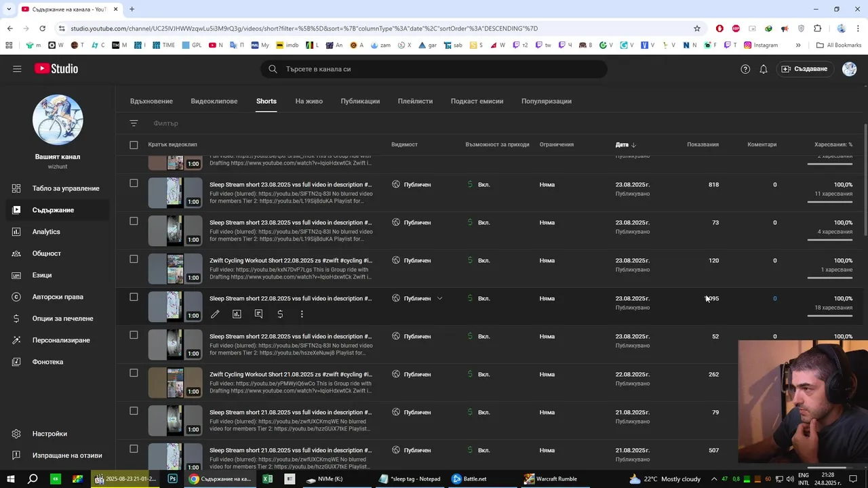Open the notifications bell
Screen dimensions: 868x488
click(764, 69)
